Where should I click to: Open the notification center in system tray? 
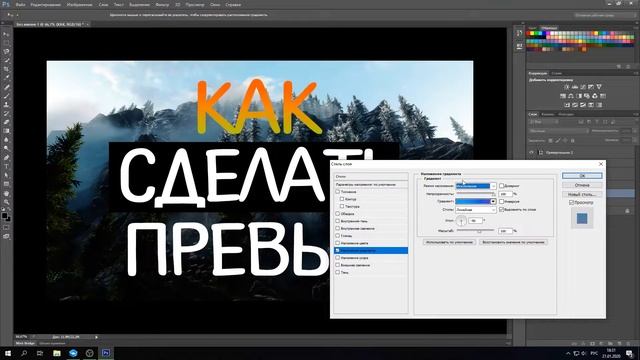630,353
